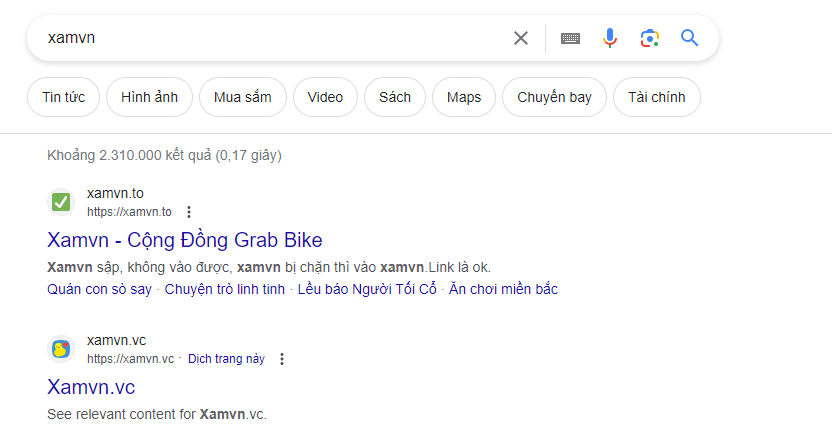Select the Mua sắm filter
This screenshot has height=442, width=832.
coord(243,97)
